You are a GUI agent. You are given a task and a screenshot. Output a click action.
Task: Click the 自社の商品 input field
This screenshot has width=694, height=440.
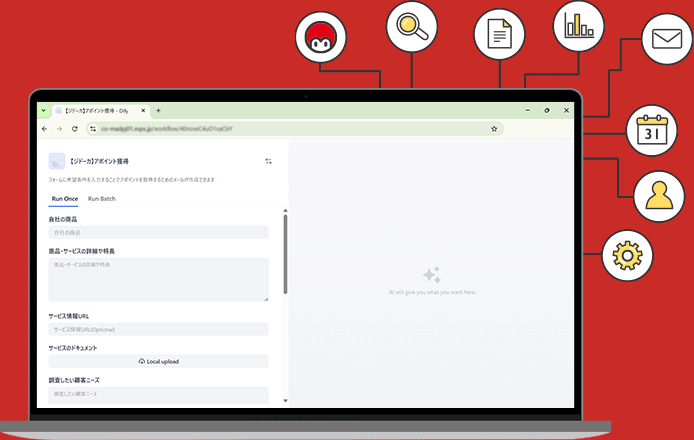pos(158,232)
